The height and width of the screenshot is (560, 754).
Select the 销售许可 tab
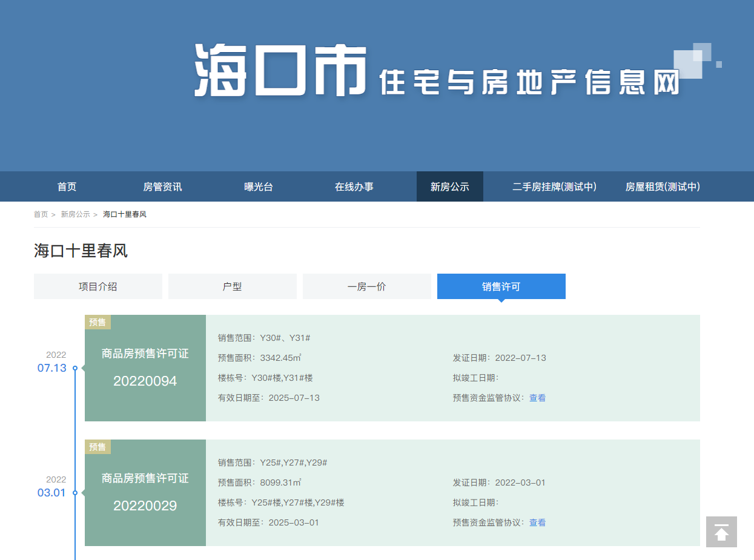click(501, 286)
